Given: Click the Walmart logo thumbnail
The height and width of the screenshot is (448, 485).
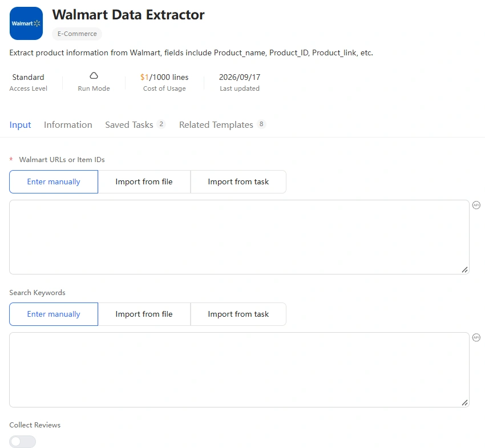Looking at the screenshot, I should point(26,23).
